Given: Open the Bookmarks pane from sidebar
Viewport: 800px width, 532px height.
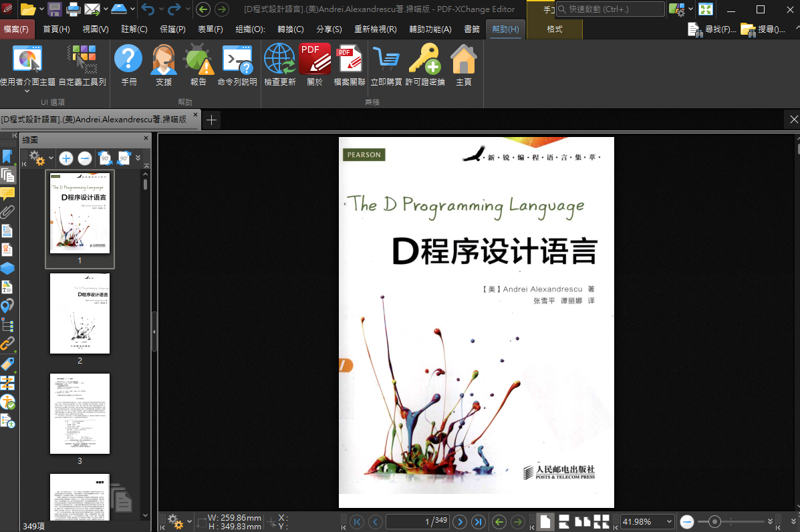Looking at the screenshot, I should [7, 156].
